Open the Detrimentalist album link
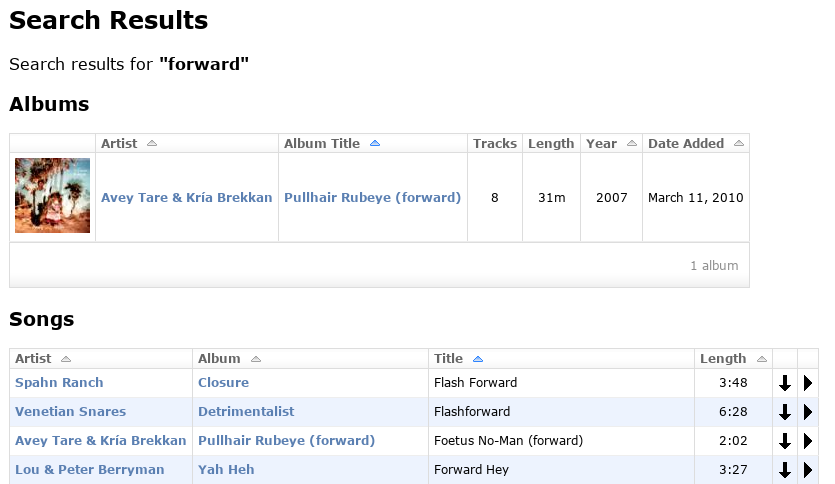The image size is (835, 484). [246, 412]
